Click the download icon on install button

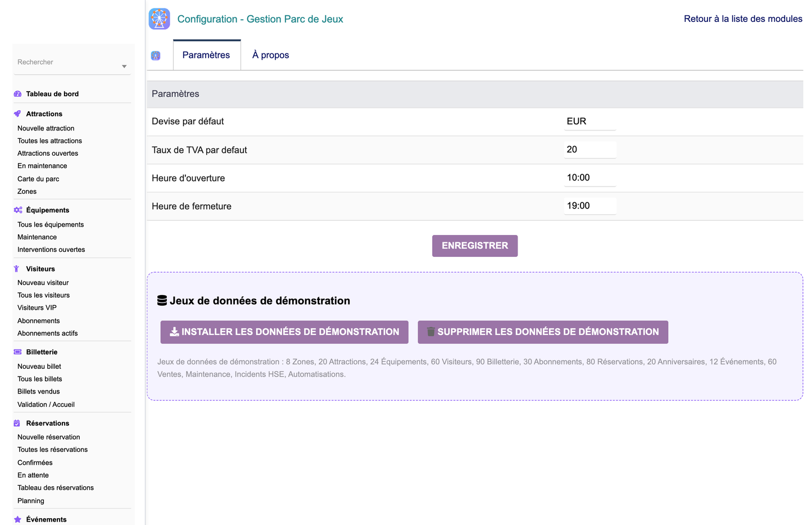click(x=175, y=332)
